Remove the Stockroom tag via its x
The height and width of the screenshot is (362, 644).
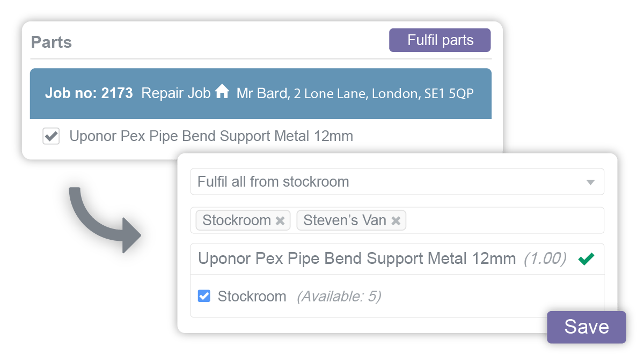(x=280, y=220)
